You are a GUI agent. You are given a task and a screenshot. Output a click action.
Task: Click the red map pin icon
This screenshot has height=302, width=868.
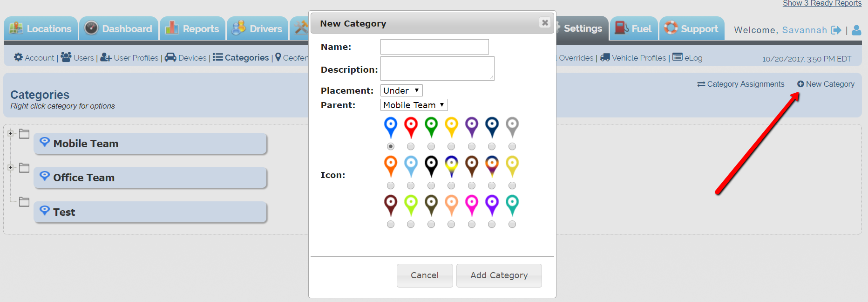coord(411,127)
